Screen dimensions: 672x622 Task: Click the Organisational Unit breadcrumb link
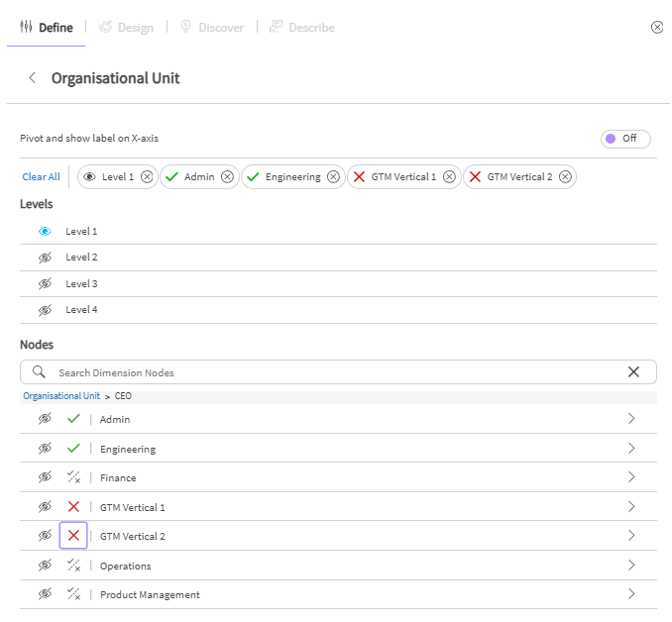click(x=61, y=396)
